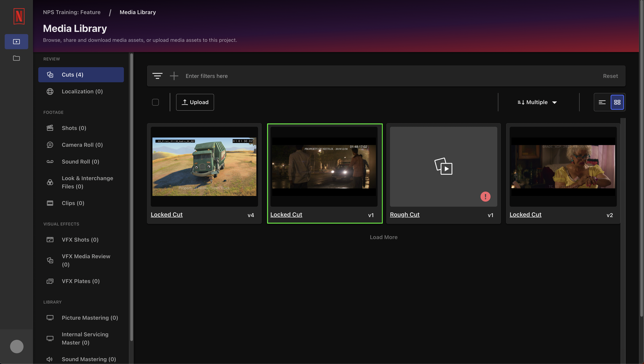Screen dimensions: 644x364
Task: Select VFX Plates (0) in the sidebar
Action: point(81,281)
